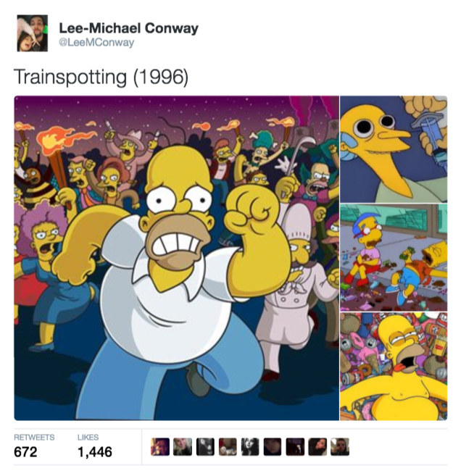461x476 pixels.
Task: Click the second liker avatar in the row
Action: click(x=183, y=447)
